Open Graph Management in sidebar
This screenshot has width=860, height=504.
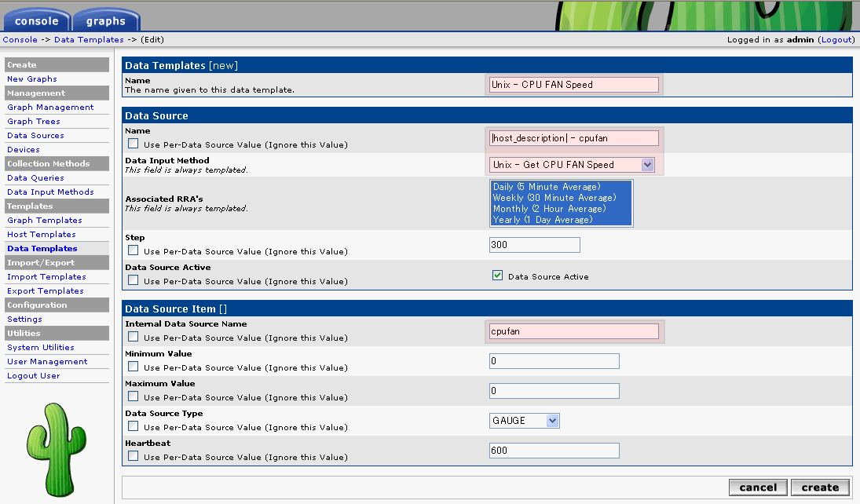pos(50,108)
